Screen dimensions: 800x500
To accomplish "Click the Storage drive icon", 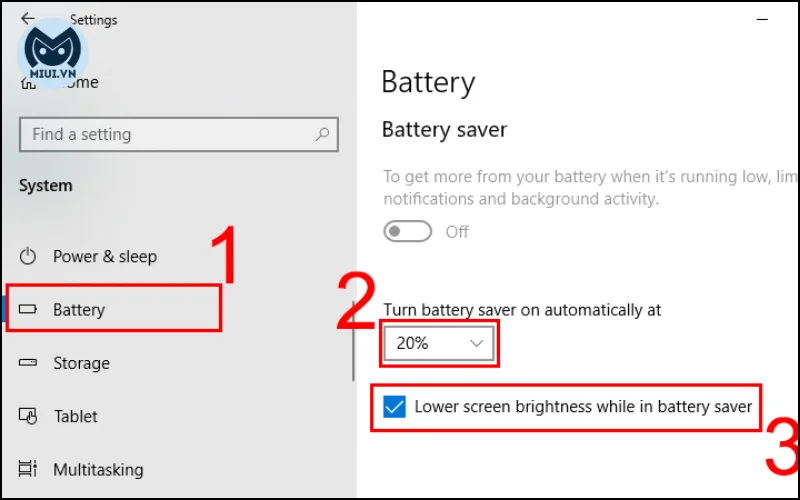I will coord(28,363).
